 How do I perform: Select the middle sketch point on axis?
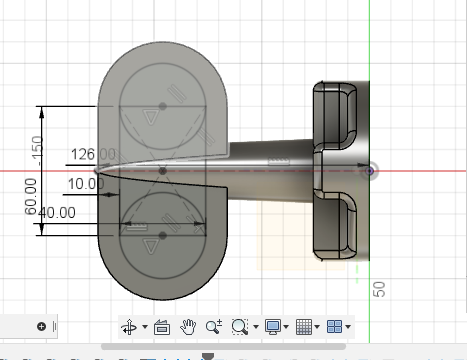(x=163, y=171)
